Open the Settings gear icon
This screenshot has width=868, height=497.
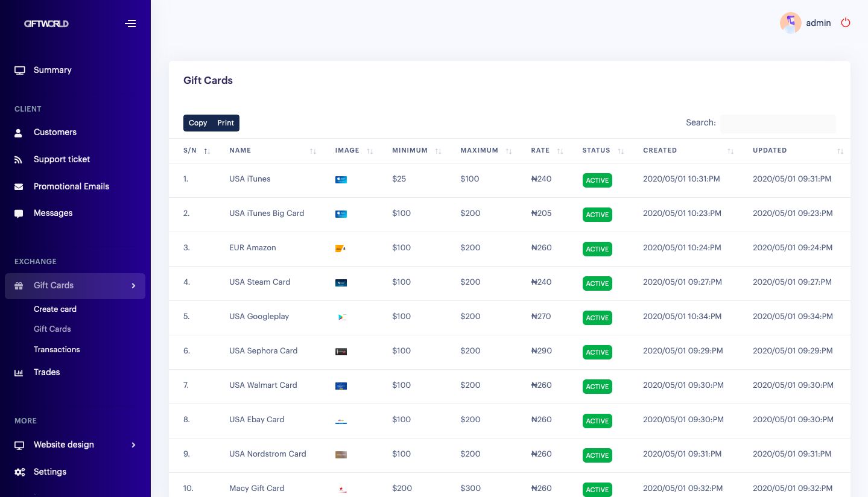point(18,472)
